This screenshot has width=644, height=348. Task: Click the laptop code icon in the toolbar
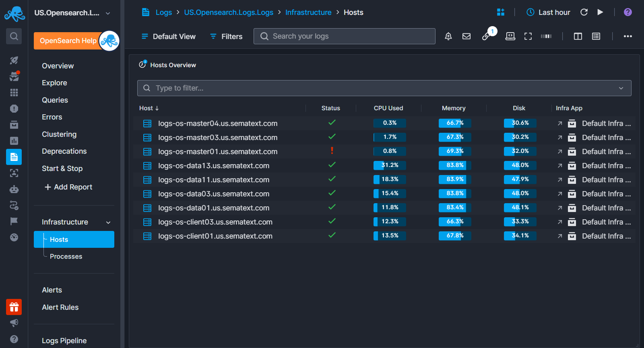pos(510,36)
